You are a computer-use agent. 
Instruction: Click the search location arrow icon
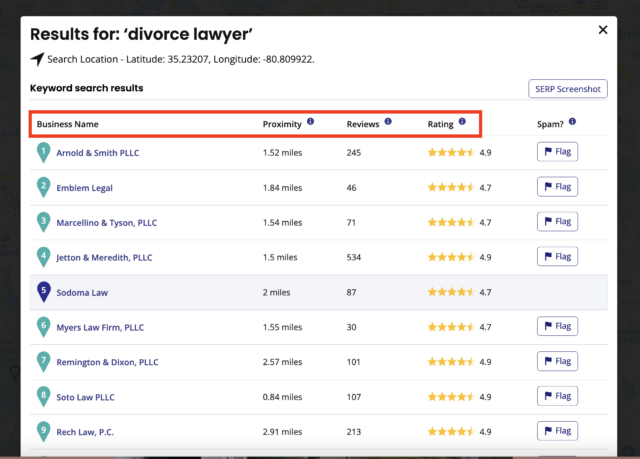point(37,59)
